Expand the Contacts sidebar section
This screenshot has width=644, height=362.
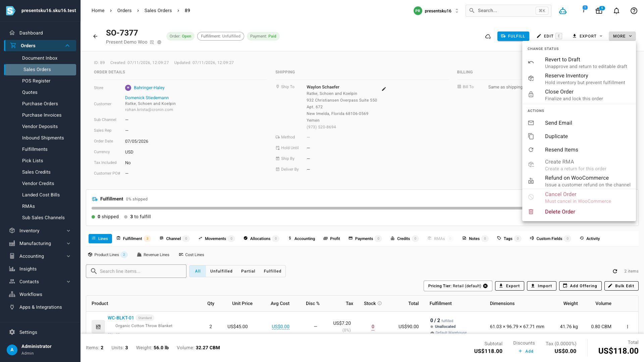pos(68,282)
